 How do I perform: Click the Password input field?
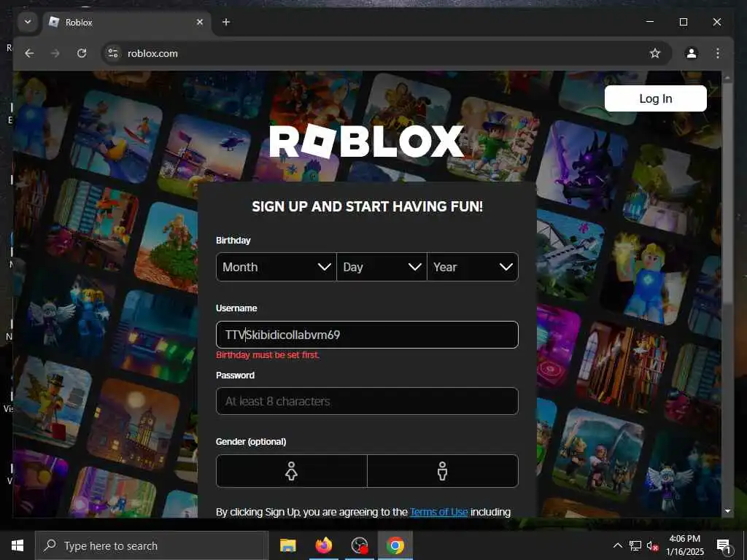click(x=367, y=401)
